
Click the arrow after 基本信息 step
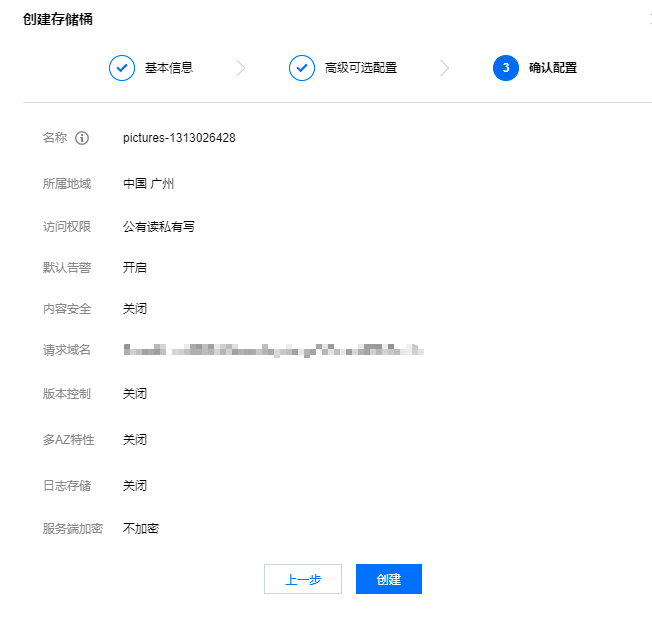[x=240, y=68]
